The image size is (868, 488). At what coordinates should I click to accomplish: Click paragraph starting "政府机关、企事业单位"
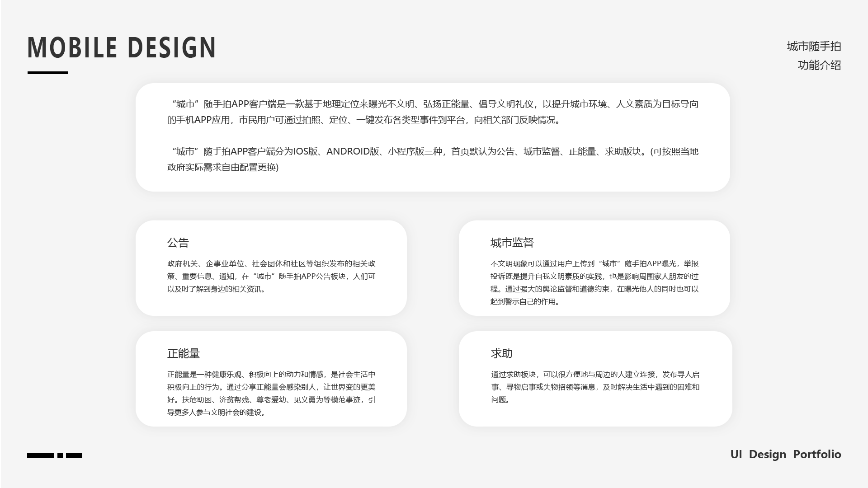click(271, 276)
